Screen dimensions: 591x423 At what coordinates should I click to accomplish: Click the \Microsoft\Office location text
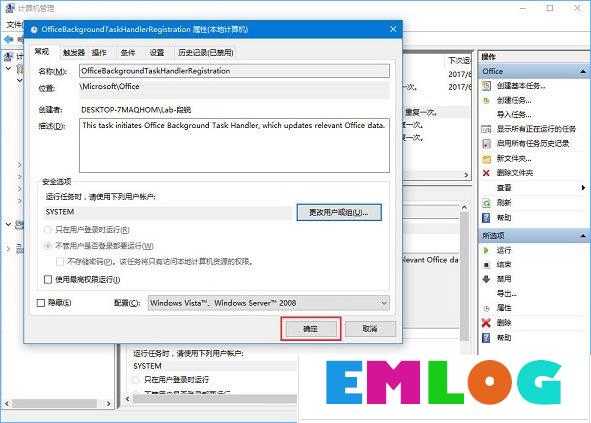110,86
